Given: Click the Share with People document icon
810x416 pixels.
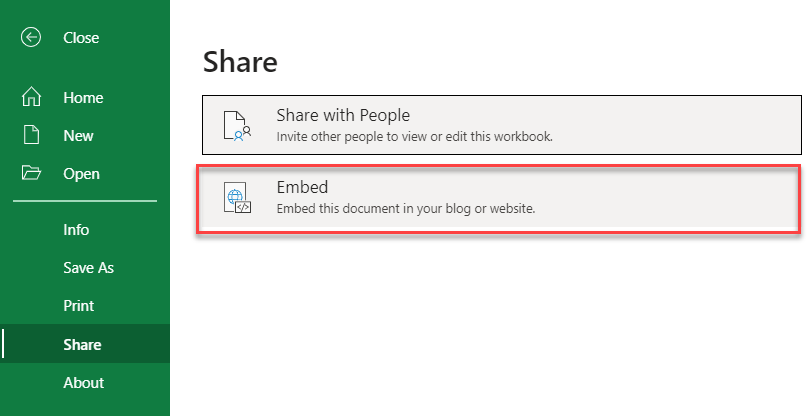Looking at the screenshot, I should click(x=239, y=125).
